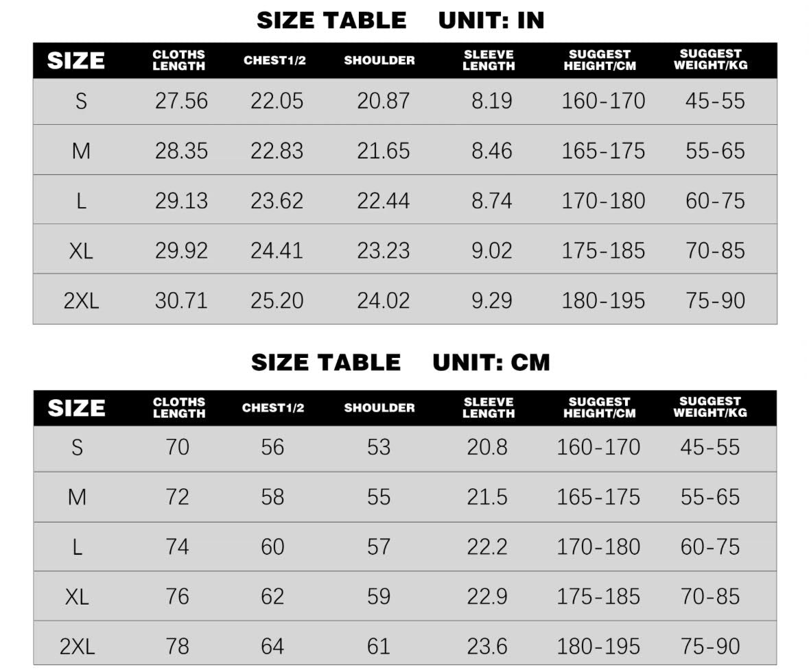Select the 59 shoulder value
This screenshot has height=672, width=809.
click(x=379, y=597)
